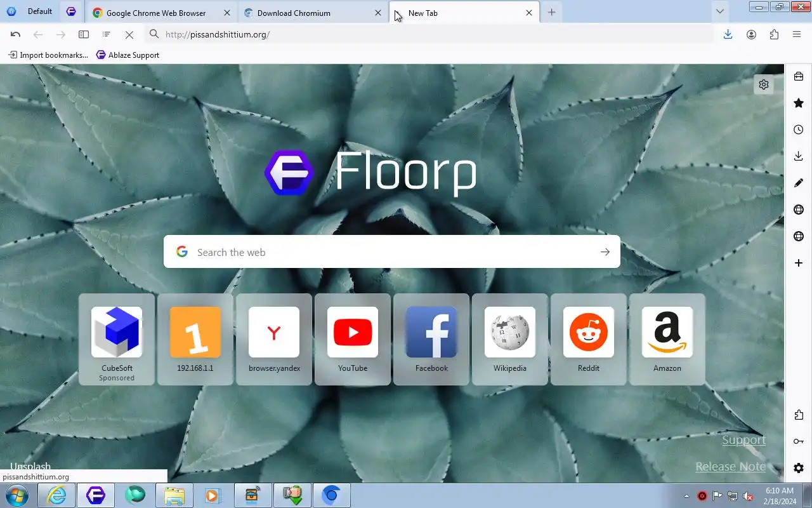Toggle the sidebar panel button
This screenshot has width=812, height=508.
click(x=84, y=34)
